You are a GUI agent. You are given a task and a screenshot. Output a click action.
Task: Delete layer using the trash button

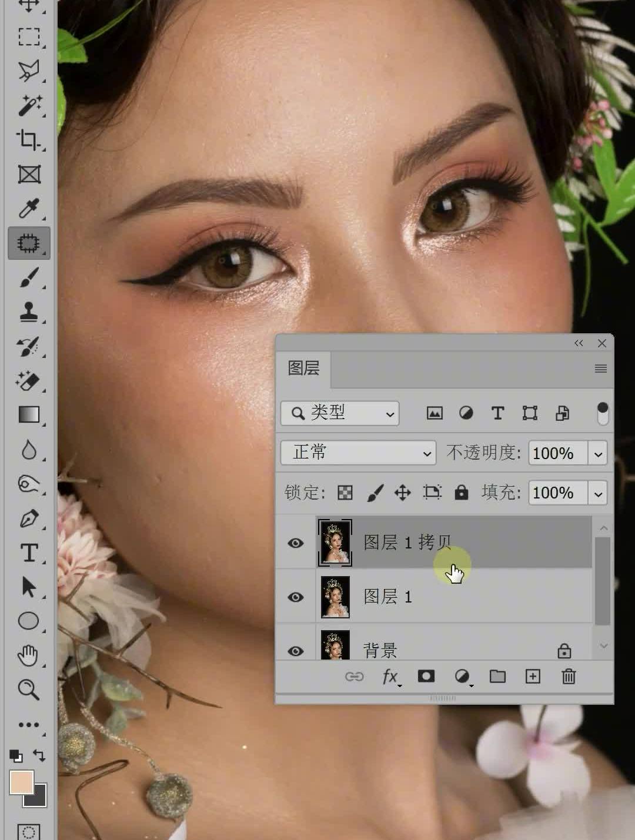(x=569, y=677)
